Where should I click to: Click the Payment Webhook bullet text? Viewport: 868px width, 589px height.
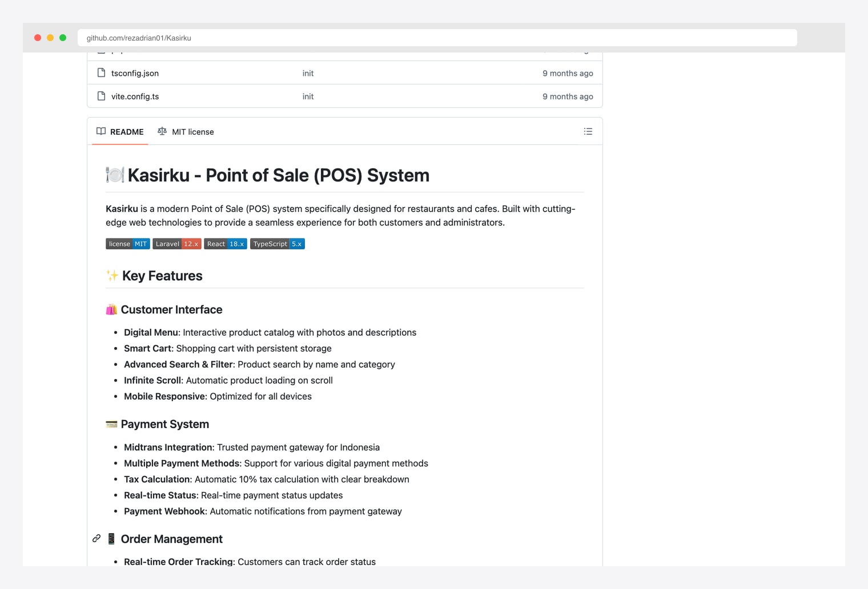pyautogui.click(x=263, y=511)
